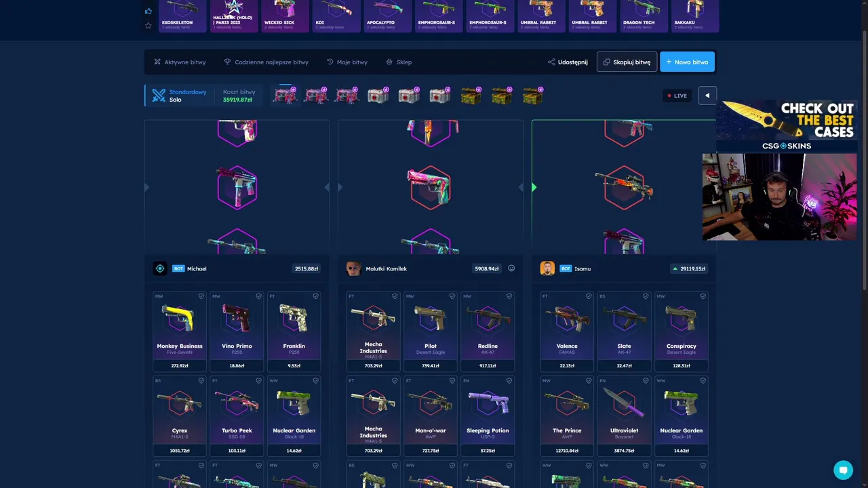The height and width of the screenshot is (488, 868).
Task: Click the shield icon on Franklin card
Action: 315,296
